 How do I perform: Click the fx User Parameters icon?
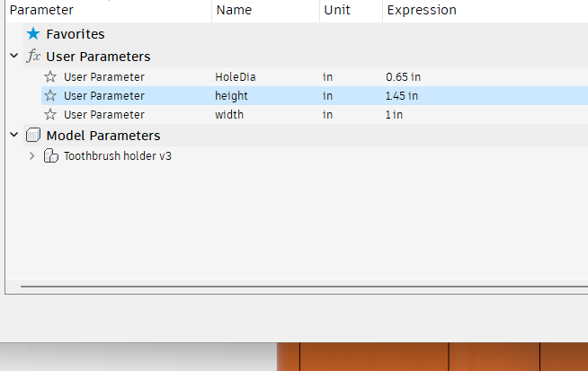(x=33, y=57)
